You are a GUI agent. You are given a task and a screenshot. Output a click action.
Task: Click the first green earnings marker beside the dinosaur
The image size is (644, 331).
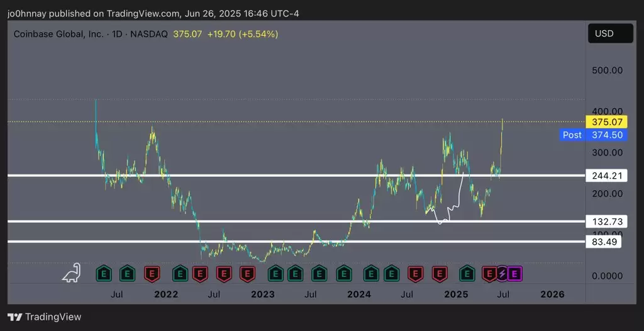tap(104, 274)
